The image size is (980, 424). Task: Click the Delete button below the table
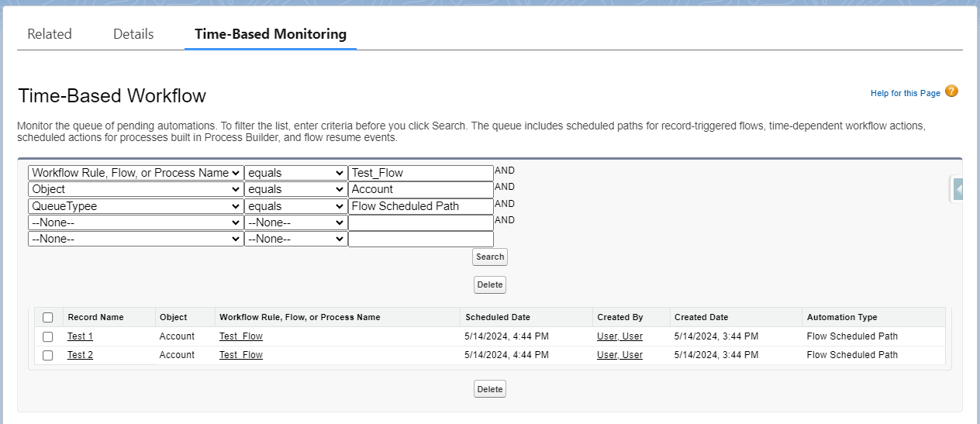click(490, 389)
